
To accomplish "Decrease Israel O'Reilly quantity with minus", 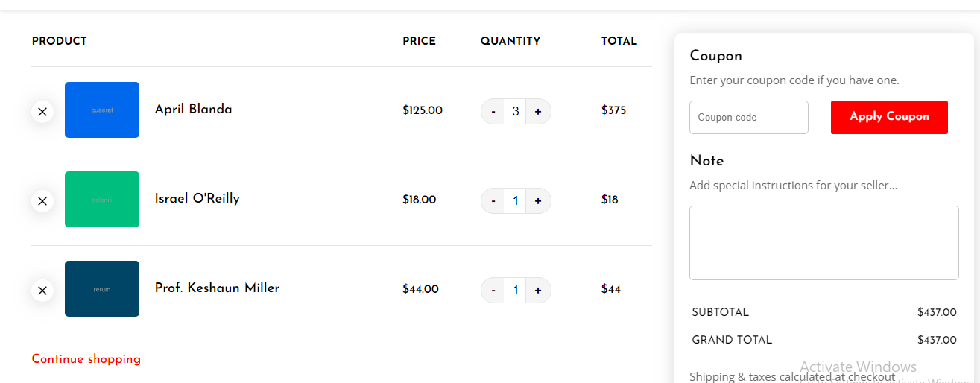I will coord(493,201).
